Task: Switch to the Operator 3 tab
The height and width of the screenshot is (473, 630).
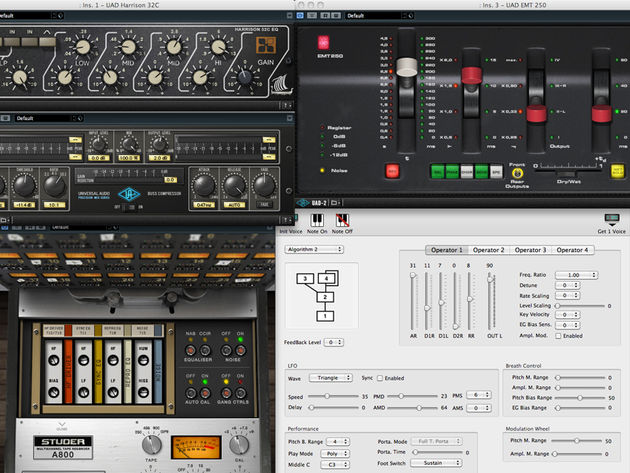Action: [530, 250]
